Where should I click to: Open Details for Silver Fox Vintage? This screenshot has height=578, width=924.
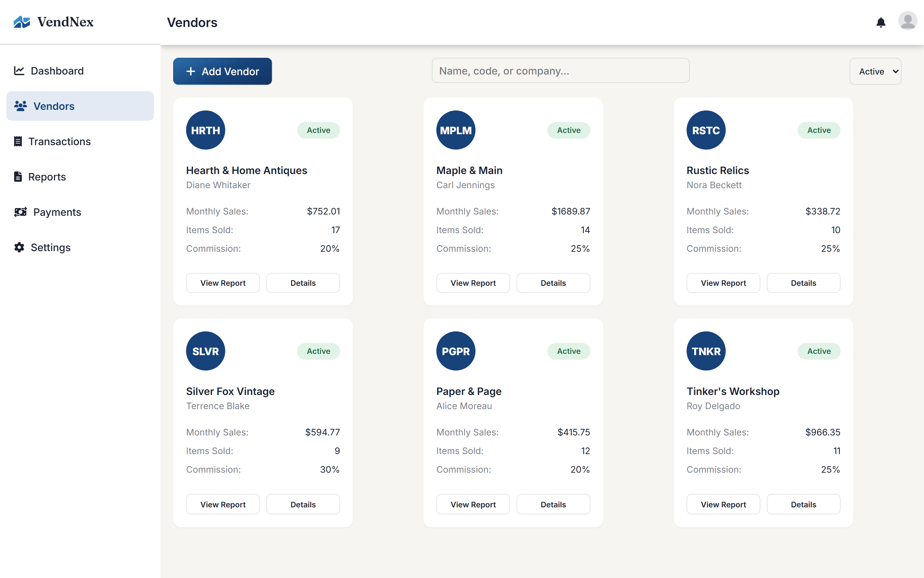click(x=303, y=504)
